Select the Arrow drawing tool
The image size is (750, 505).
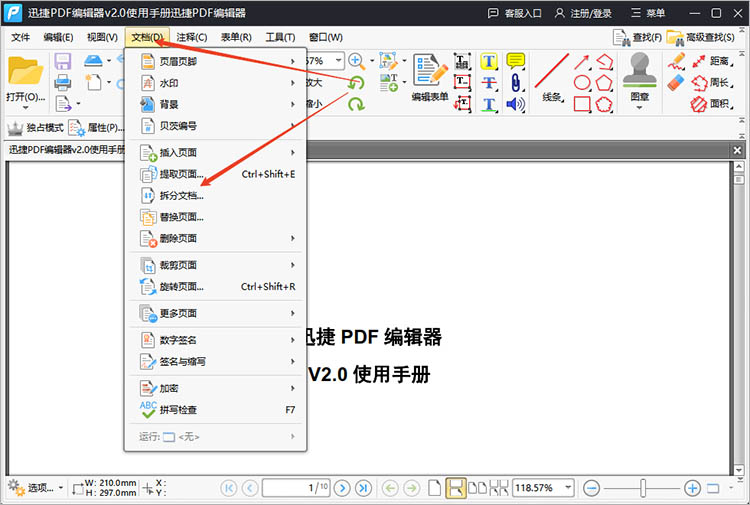[582, 62]
